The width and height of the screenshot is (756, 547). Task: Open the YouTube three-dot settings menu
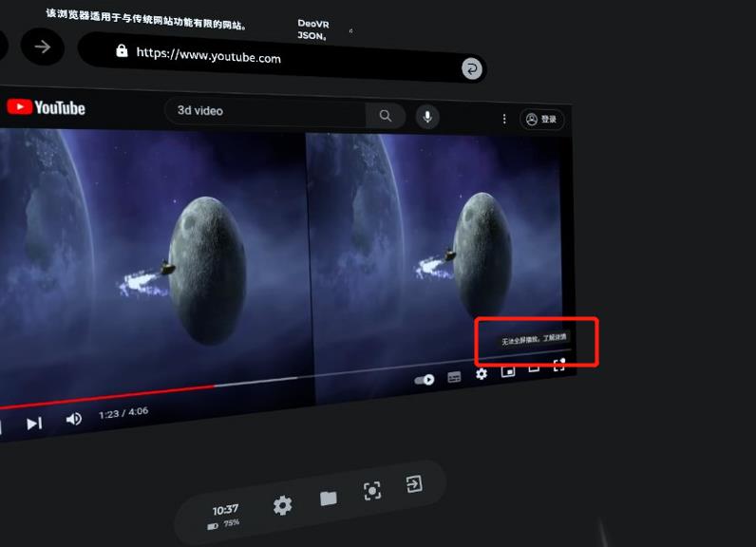click(x=504, y=119)
